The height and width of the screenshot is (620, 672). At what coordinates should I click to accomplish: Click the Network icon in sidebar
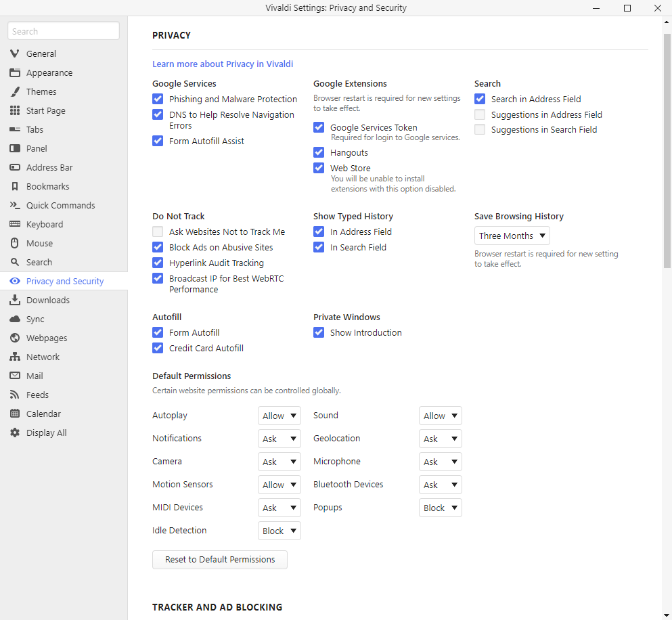pos(15,357)
